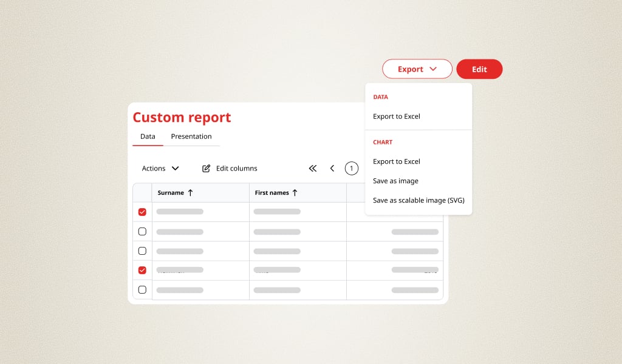Viewport: 622px width, 364px height.
Task: Expand the Export dropdown menu
Action: point(417,69)
